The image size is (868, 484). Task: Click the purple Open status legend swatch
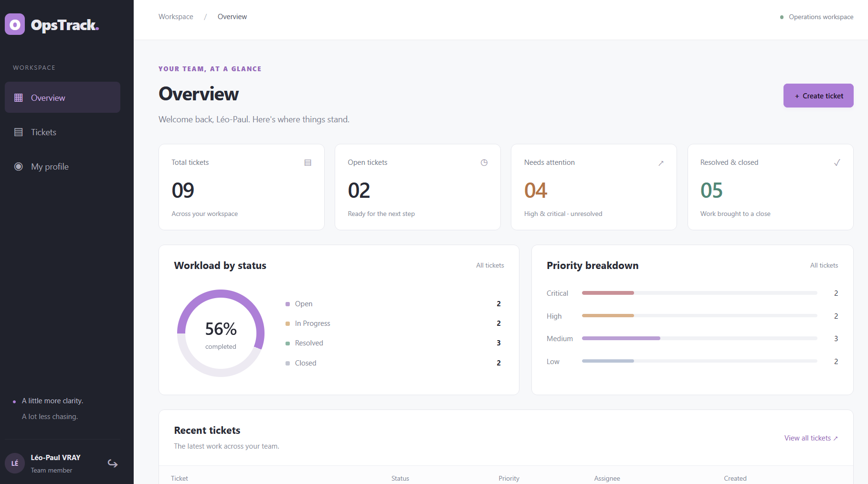click(287, 304)
